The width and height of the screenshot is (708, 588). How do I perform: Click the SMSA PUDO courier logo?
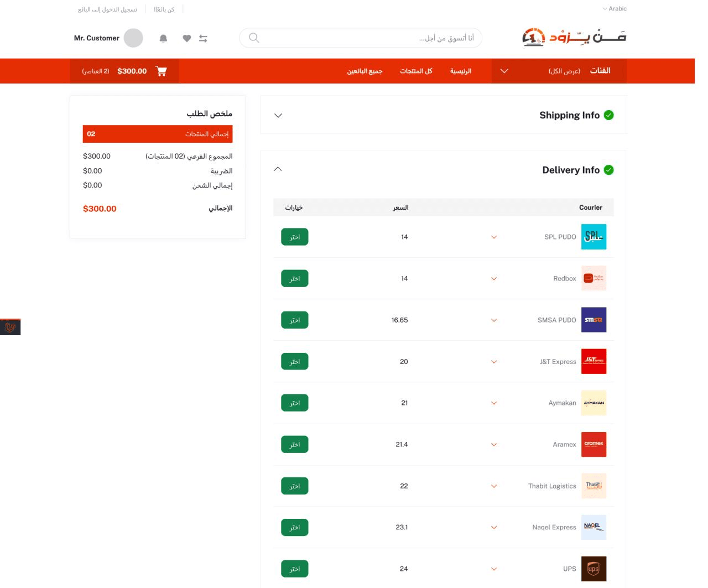click(x=594, y=320)
